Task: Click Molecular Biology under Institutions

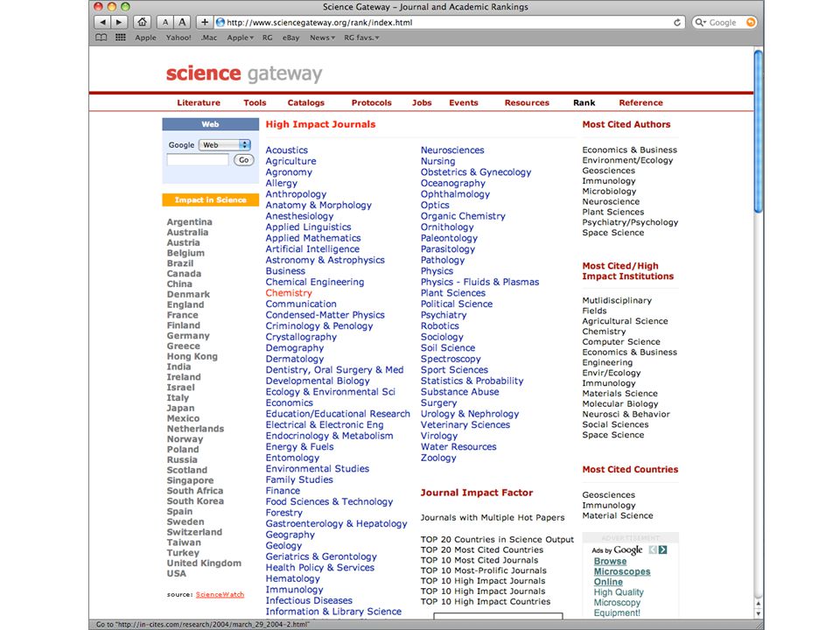Action: click(x=619, y=404)
